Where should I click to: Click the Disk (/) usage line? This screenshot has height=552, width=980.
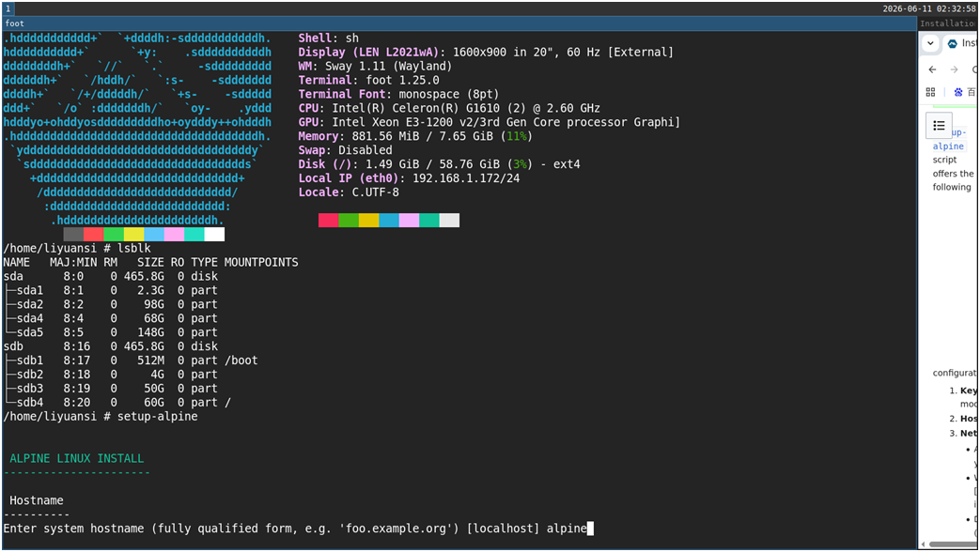pos(439,165)
